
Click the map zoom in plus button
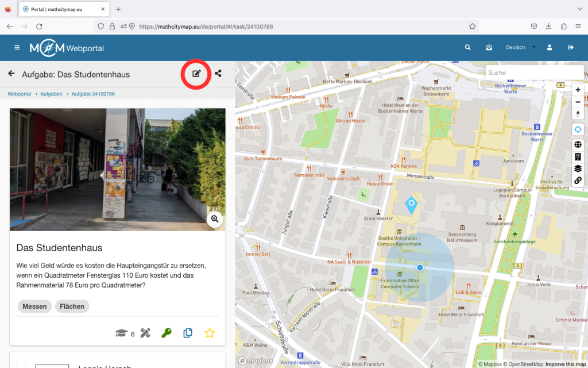[x=578, y=90]
